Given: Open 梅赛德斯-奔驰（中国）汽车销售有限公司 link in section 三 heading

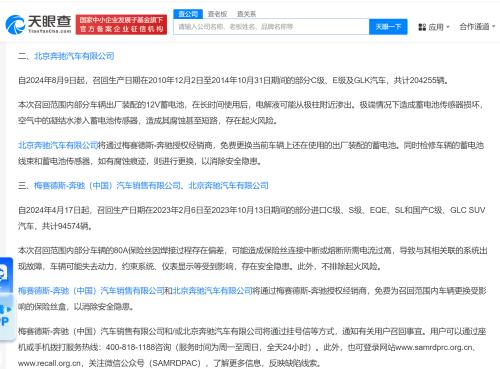Looking at the screenshot, I should [x=107, y=185].
